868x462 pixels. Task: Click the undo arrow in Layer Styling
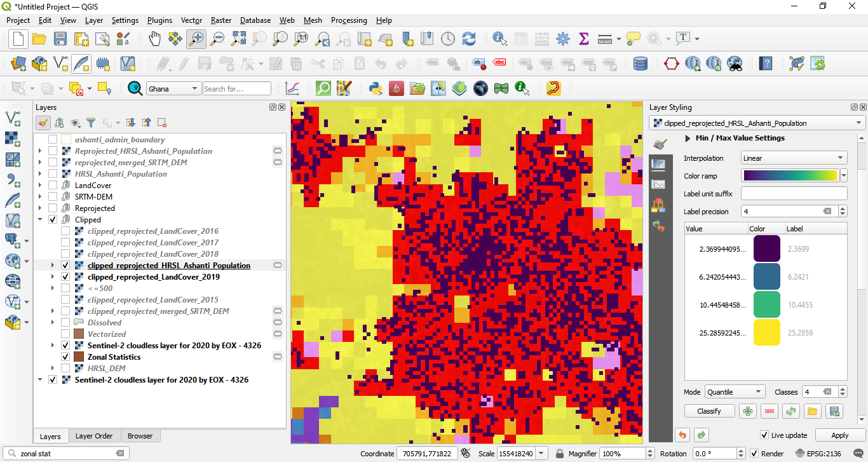tap(682, 435)
